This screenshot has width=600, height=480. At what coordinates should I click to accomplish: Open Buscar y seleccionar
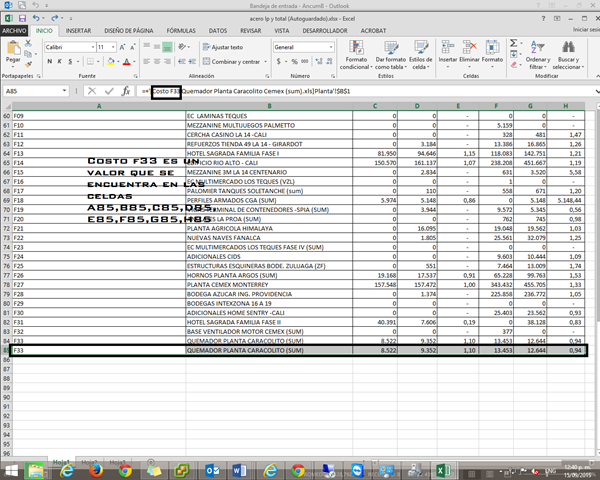(x=568, y=55)
